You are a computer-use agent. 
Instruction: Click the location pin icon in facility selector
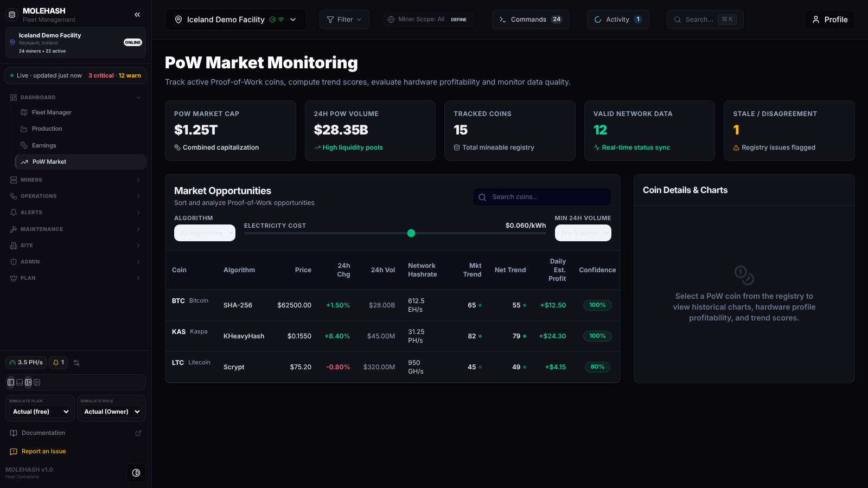point(178,20)
